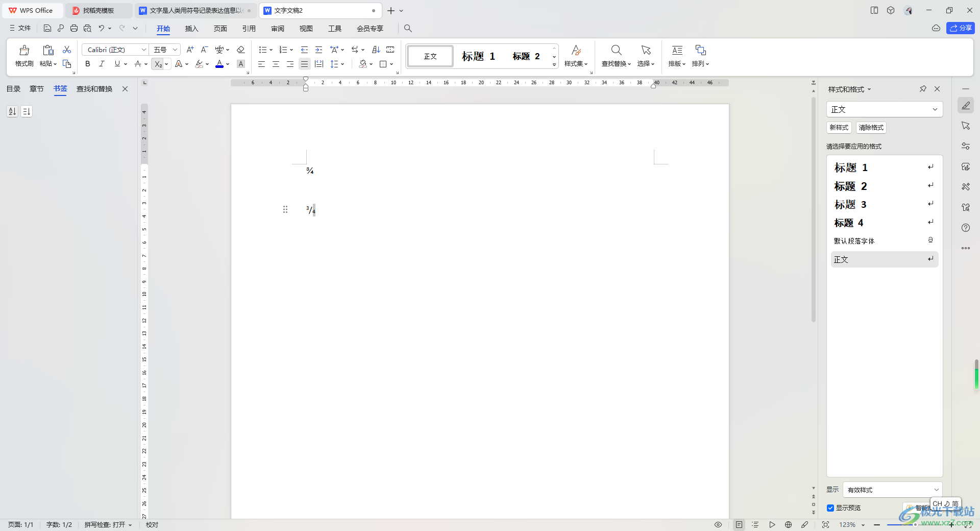The image size is (980, 531).
Task: Click the blue font color swatch
Action: coord(219,64)
